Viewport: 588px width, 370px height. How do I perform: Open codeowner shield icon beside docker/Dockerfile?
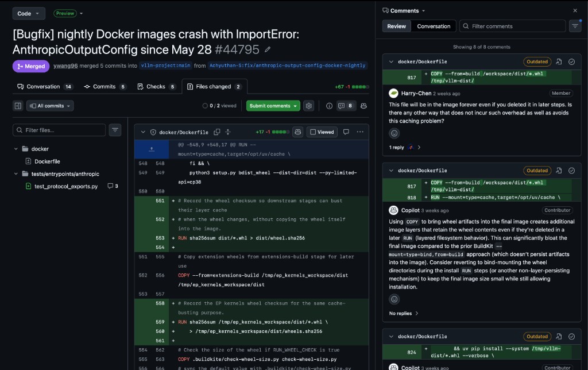click(x=153, y=132)
